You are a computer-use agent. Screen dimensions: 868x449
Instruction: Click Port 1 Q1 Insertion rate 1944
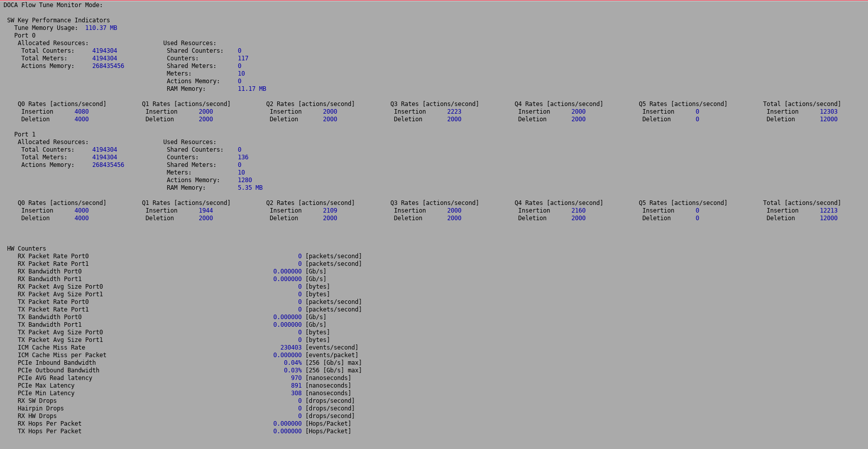[x=206, y=211]
